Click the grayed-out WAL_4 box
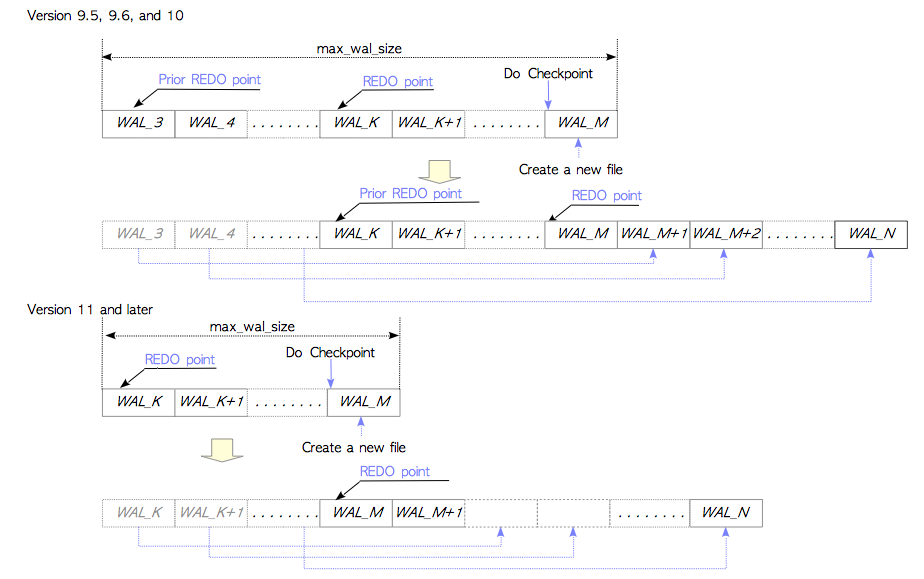Viewport: 924px width, 579px height. coord(211,234)
